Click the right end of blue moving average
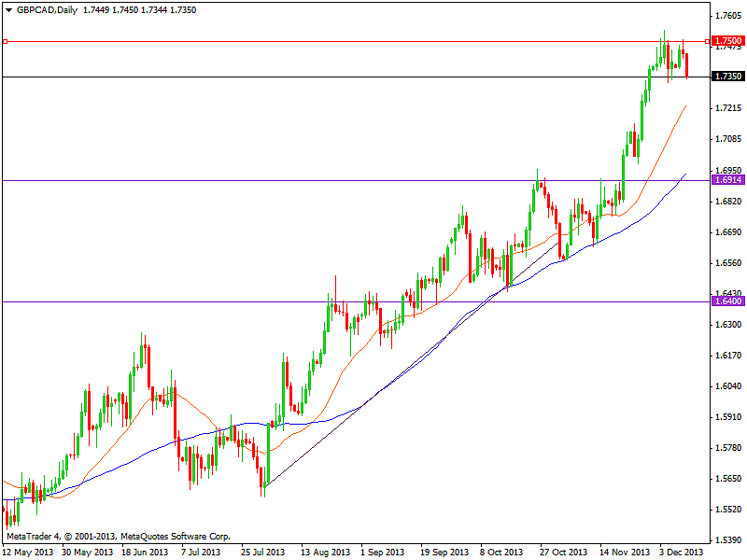 [x=685, y=175]
